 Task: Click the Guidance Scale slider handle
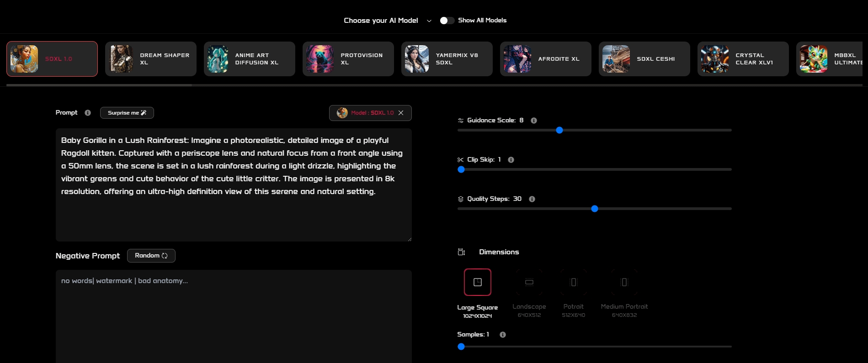559,130
